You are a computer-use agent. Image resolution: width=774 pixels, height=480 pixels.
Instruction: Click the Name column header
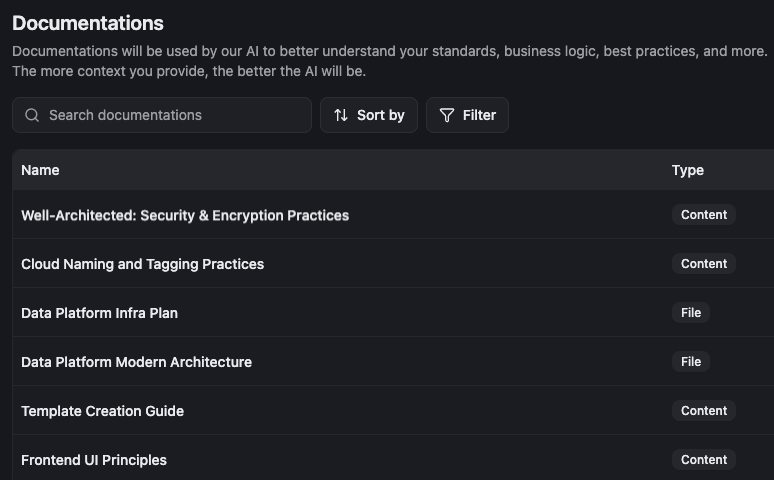(x=40, y=170)
